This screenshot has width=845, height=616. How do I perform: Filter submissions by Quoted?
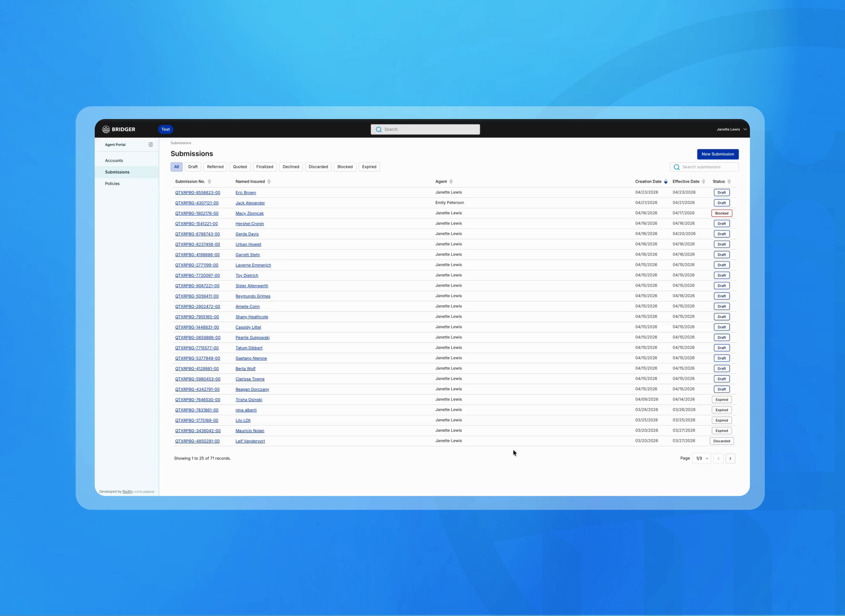click(x=240, y=167)
